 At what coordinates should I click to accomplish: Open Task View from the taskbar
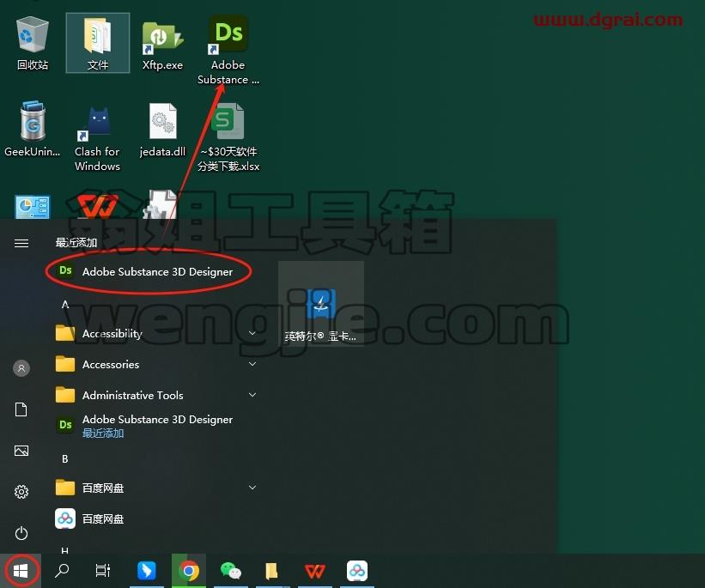103,571
